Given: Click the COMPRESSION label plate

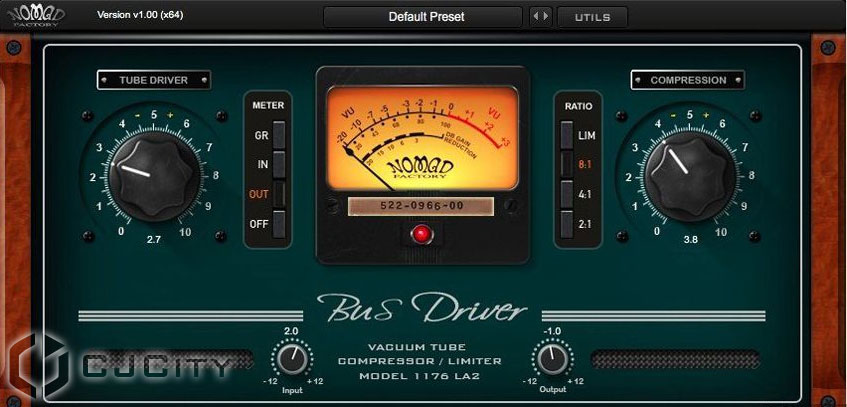Looking at the screenshot, I should (688, 80).
